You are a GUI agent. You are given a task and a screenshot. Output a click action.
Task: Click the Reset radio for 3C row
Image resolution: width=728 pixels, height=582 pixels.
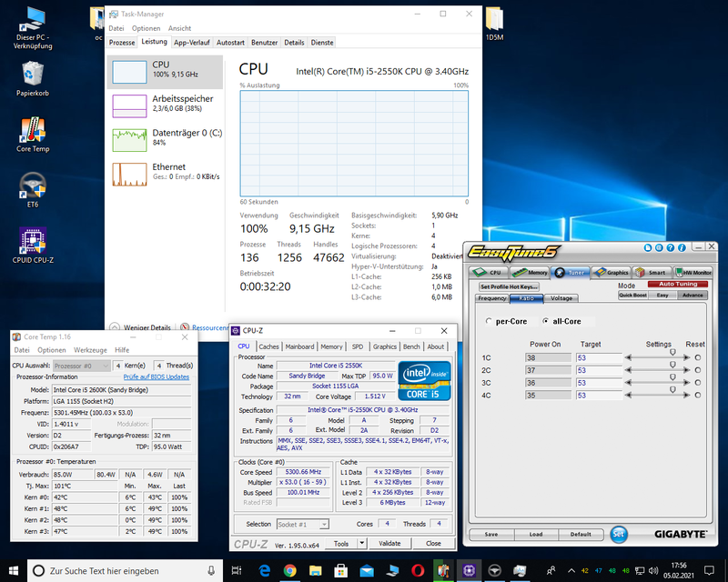pyautogui.click(x=698, y=383)
